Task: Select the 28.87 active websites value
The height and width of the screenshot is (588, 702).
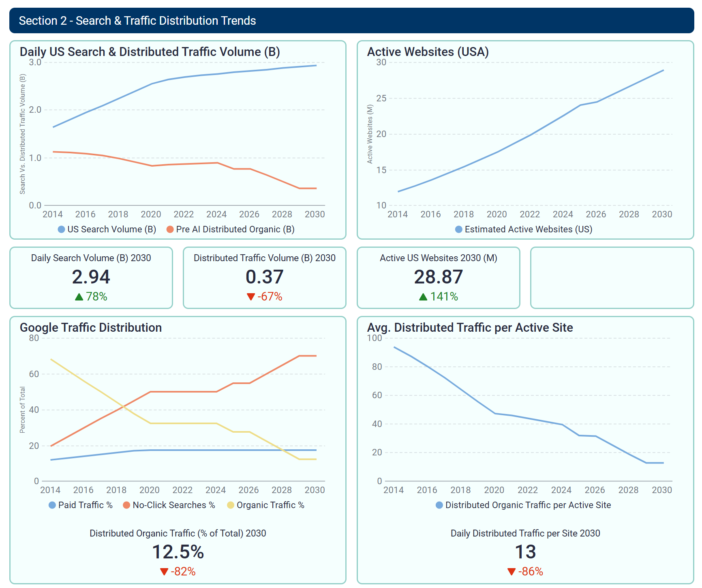Action: pyautogui.click(x=439, y=277)
